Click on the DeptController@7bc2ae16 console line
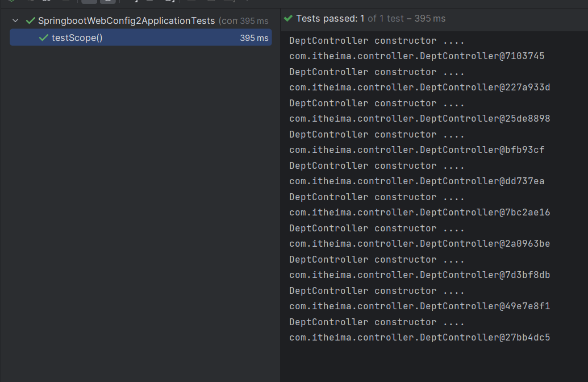588x382 pixels. tap(419, 213)
